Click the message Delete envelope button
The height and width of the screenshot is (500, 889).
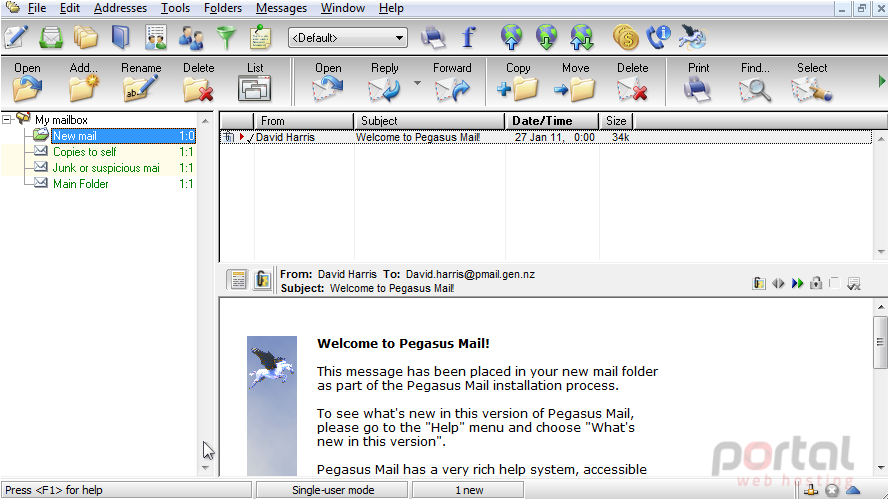632,82
